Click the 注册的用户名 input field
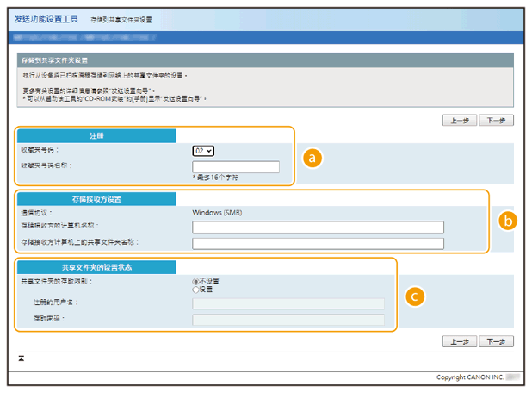 (288, 303)
